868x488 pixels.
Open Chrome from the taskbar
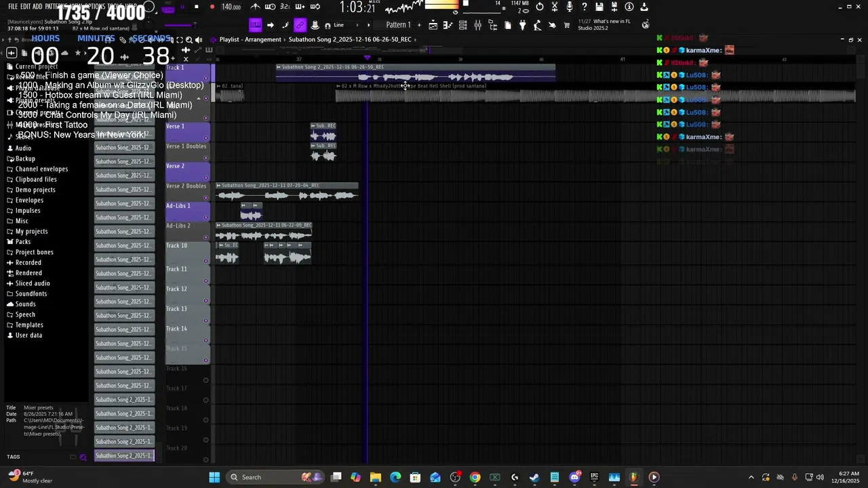click(x=475, y=477)
